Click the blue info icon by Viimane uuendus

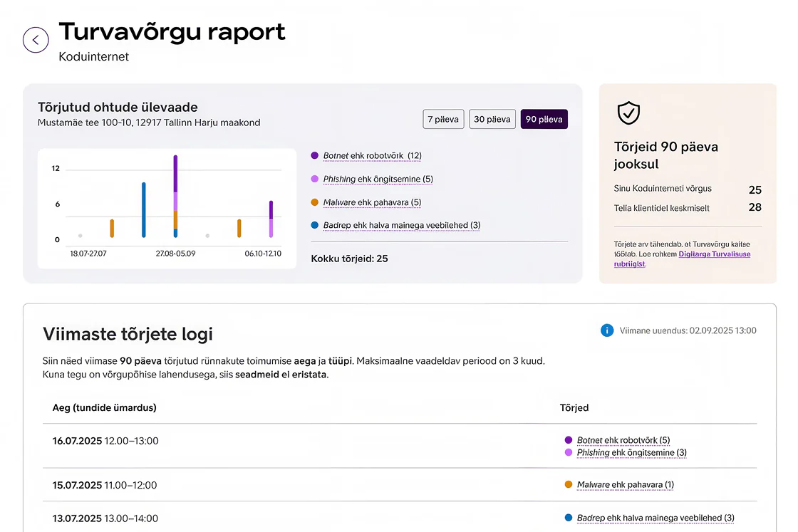coord(606,330)
